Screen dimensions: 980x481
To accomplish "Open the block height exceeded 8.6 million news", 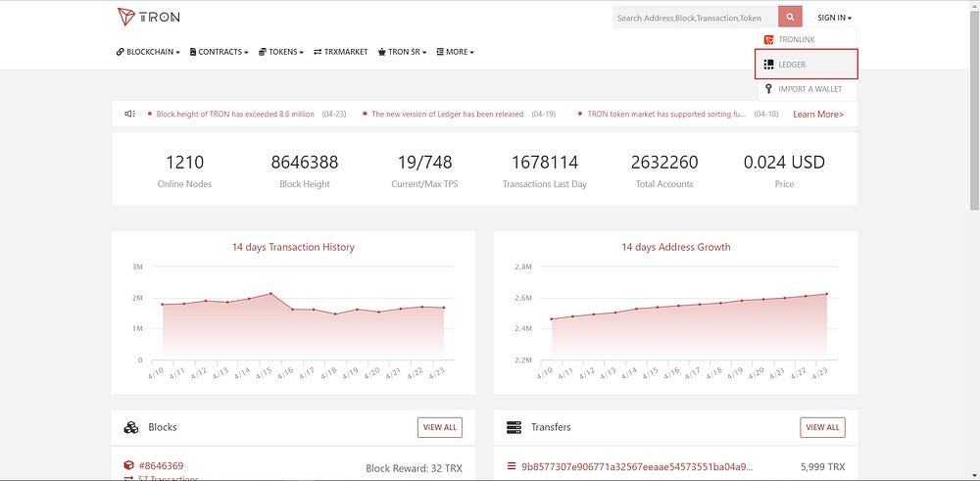I will (235, 115).
